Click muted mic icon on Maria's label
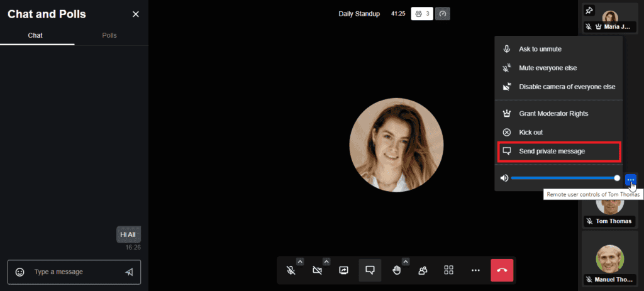Image resolution: width=644 pixels, height=291 pixels. (x=589, y=27)
